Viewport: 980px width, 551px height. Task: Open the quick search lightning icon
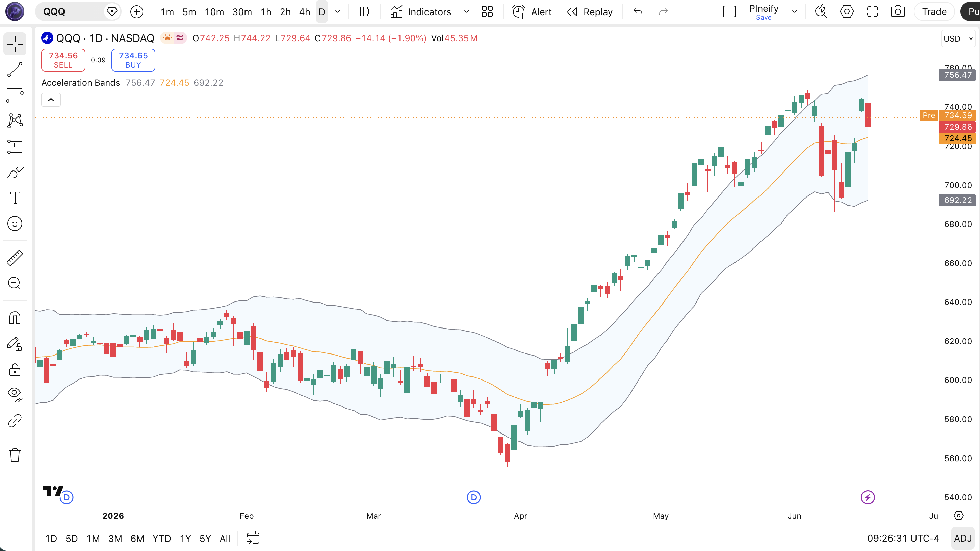[x=821, y=12]
